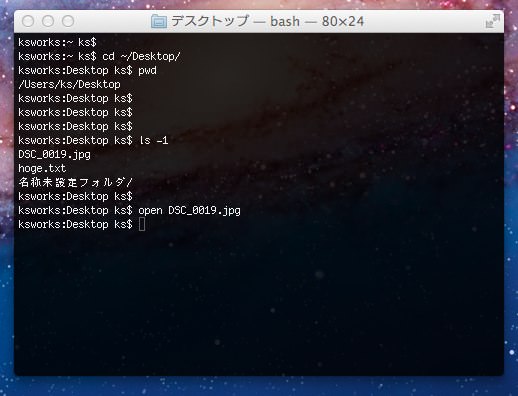Click the output "/Users/ks/Desktop"
518x396 pixels.
point(69,84)
